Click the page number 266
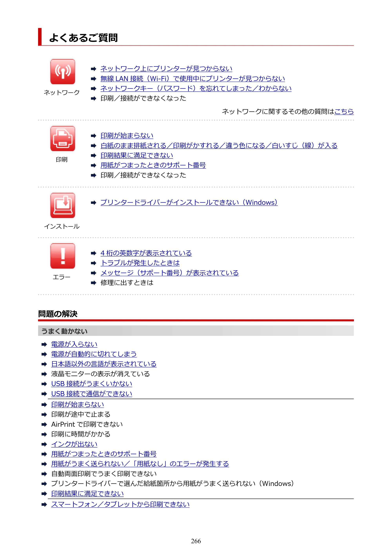The image size is (392, 555). coord(196,541)
